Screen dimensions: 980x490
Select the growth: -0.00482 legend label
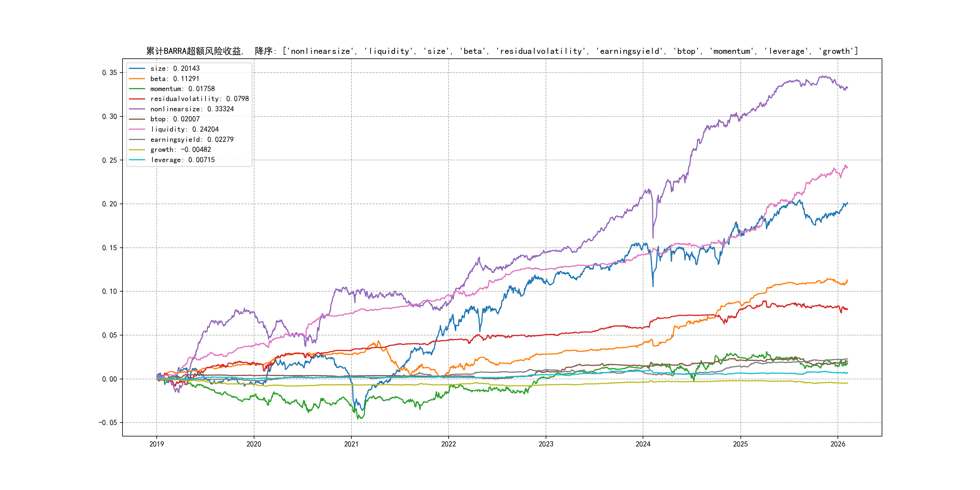pos(180,149)
